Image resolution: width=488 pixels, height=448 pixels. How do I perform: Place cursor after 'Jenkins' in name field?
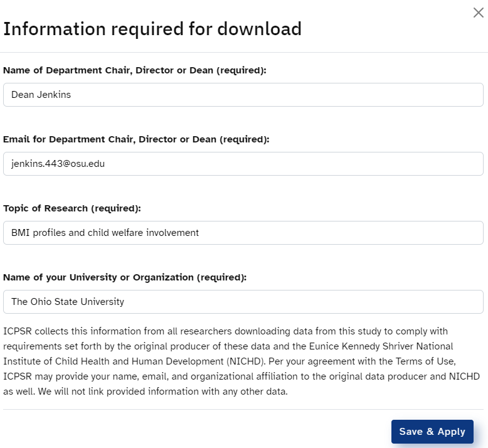tap(72, 95)
